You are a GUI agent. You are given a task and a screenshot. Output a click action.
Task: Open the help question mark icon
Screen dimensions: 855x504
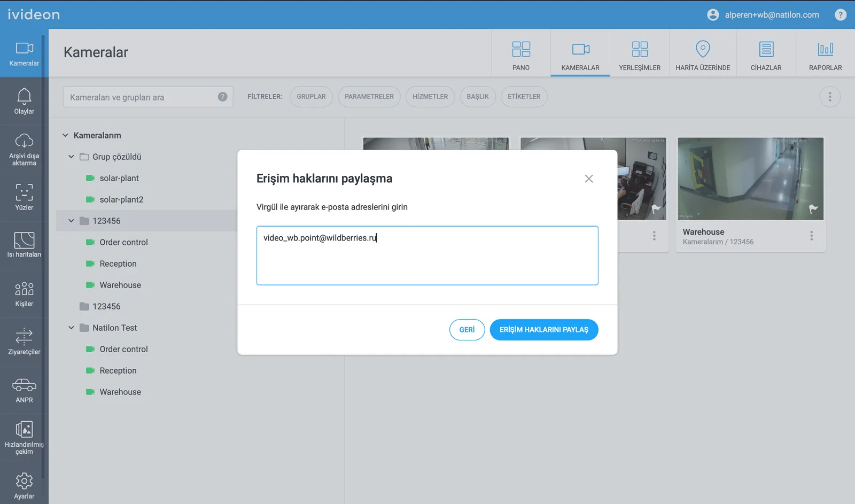click(x=840, y=14)
